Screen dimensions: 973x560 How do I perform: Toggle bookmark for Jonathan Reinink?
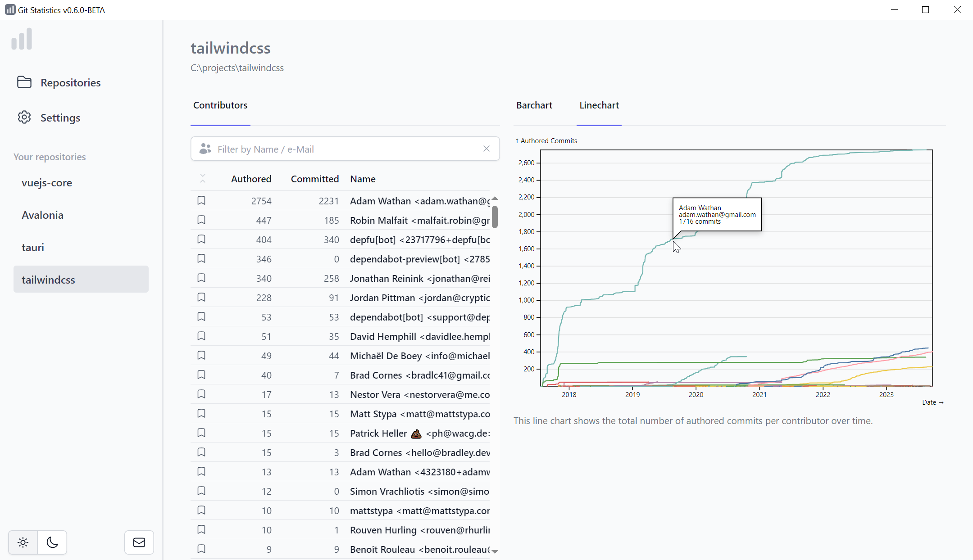(201, 278)
